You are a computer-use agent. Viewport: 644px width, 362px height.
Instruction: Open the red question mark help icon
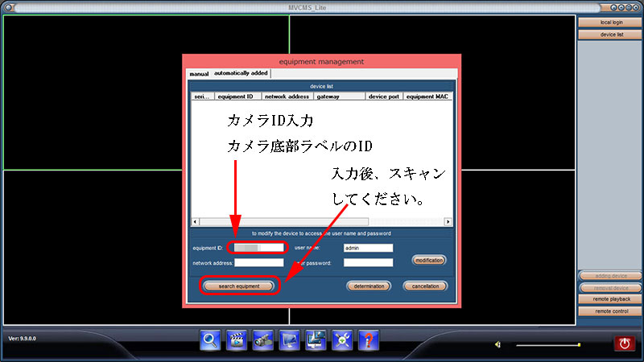tap(369, 340)
